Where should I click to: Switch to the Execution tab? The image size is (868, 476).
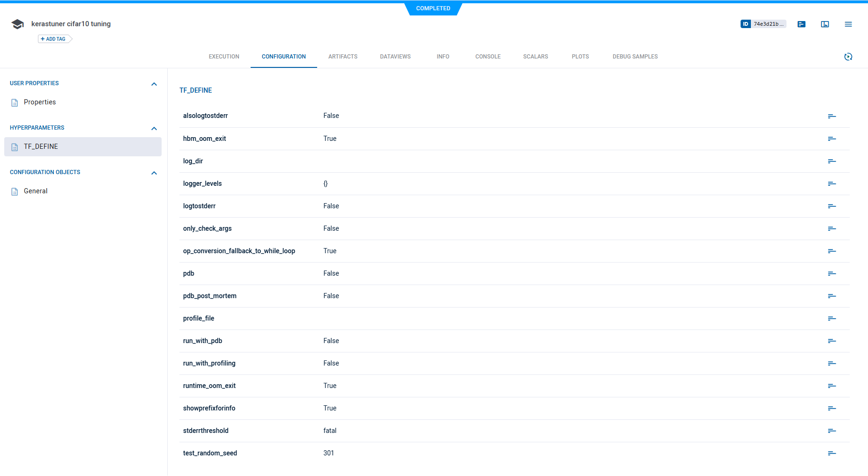pos(224,57)
